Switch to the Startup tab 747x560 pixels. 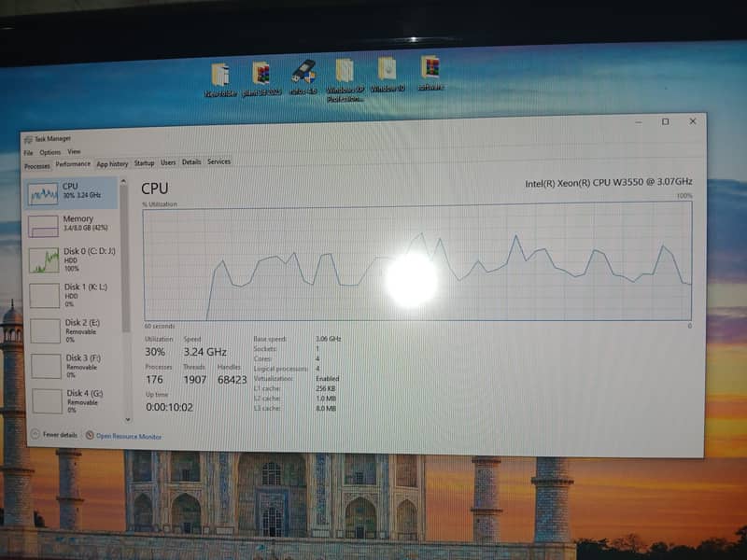point(145,162)
